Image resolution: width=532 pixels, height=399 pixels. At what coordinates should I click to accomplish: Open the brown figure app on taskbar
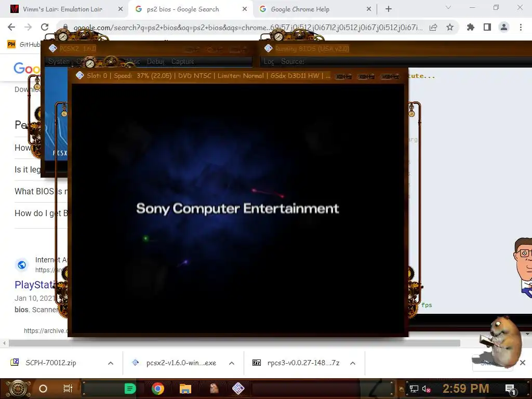pos(214,389)
